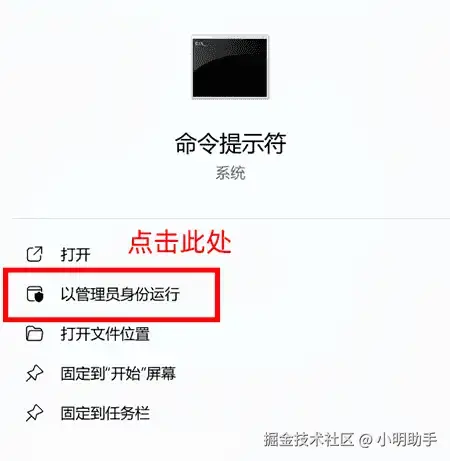Click the 小明助手 author name
The width and height of the screenshot is (450, 461).
tap(407, 439)
